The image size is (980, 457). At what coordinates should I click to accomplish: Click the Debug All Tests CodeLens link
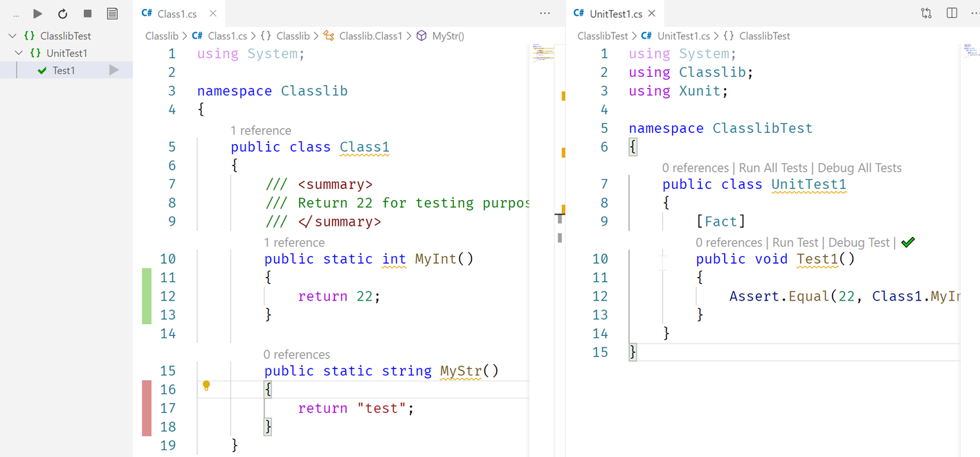click(860, 168)
